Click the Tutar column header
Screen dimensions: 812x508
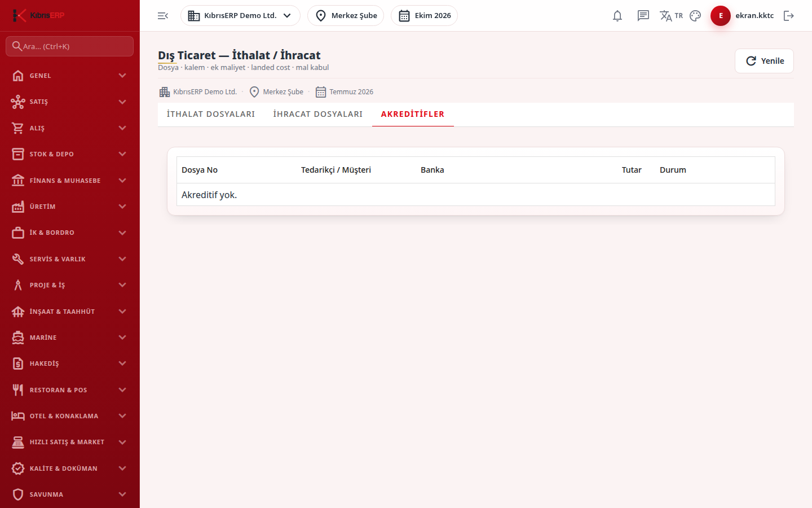pos(632,170)
